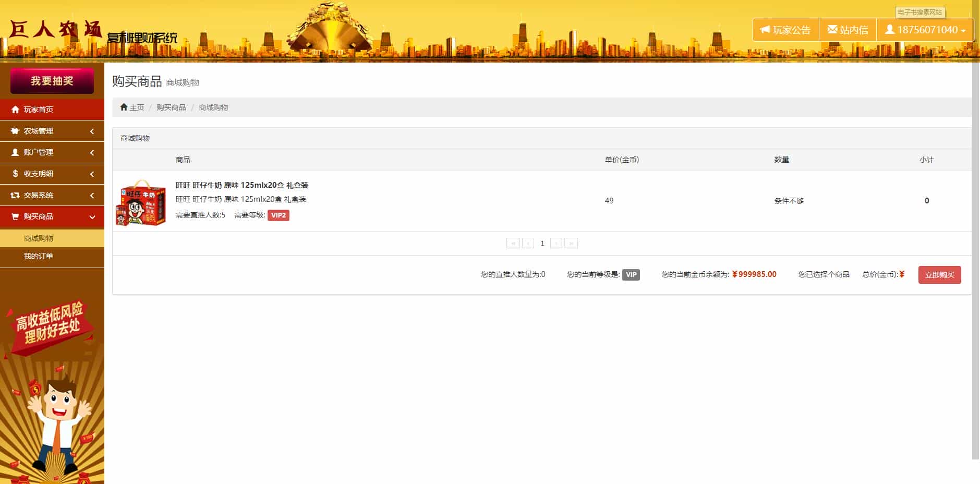Click the ¥999985.00 gold balance

754,274
